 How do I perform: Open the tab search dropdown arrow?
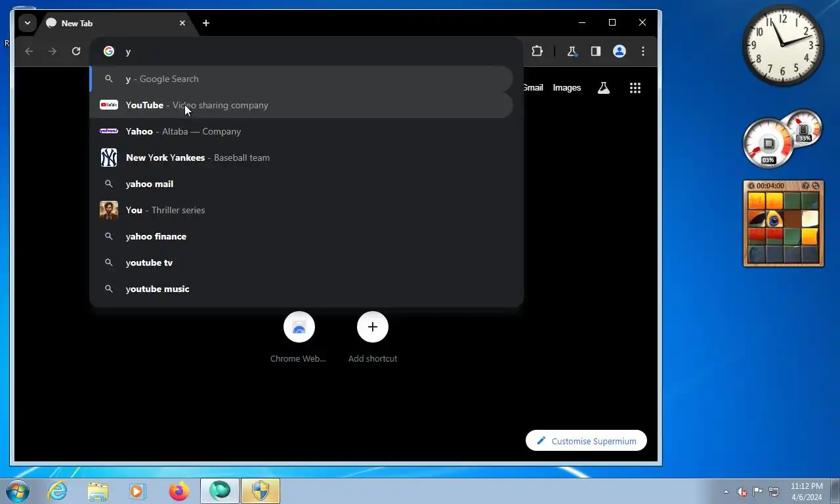tap(27, 23)
